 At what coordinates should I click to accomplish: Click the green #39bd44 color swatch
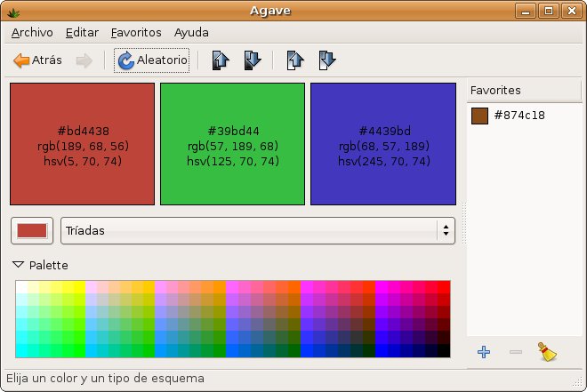[232, 145]
